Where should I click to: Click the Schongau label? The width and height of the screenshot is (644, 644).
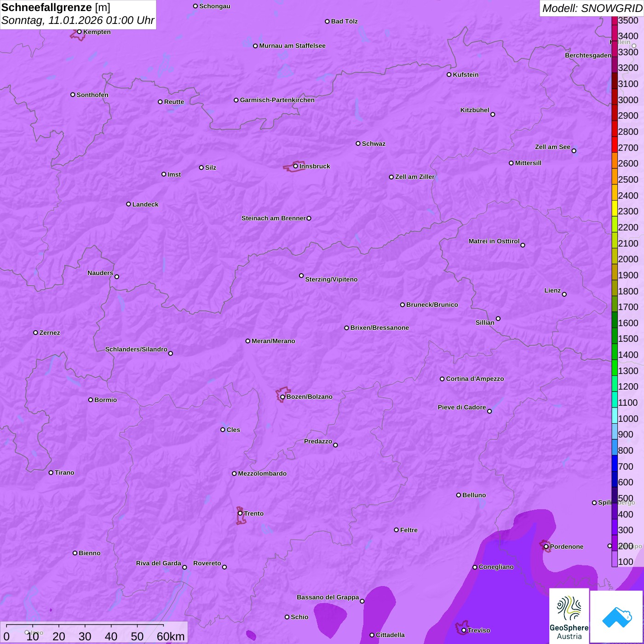[x=215, y=6]
